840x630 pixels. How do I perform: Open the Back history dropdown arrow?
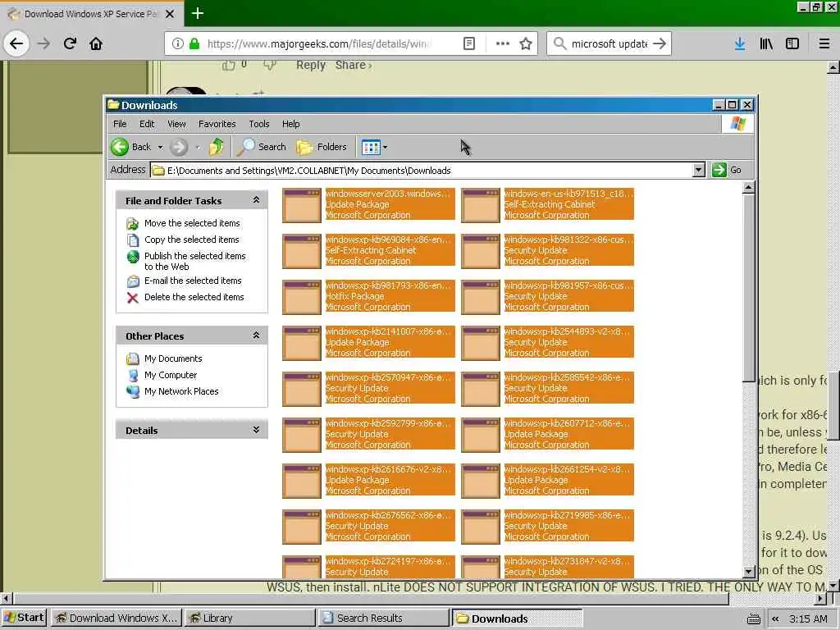160,148
